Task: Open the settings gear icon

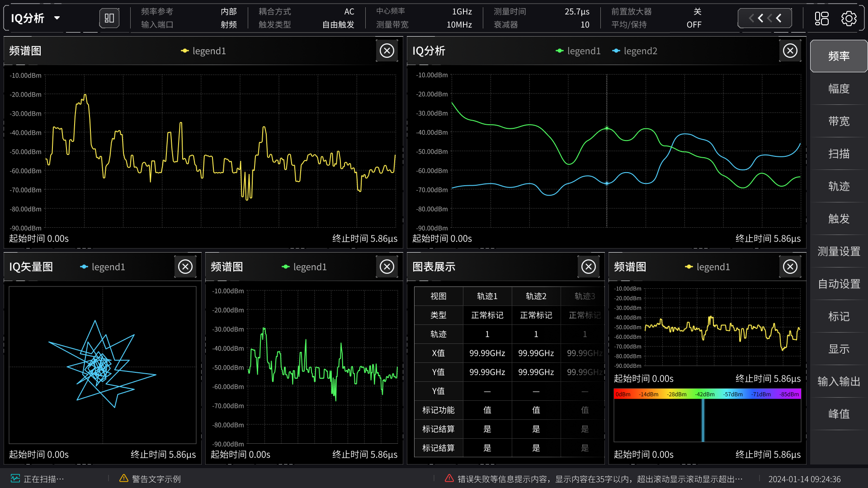Action: (x=849, y=18)
